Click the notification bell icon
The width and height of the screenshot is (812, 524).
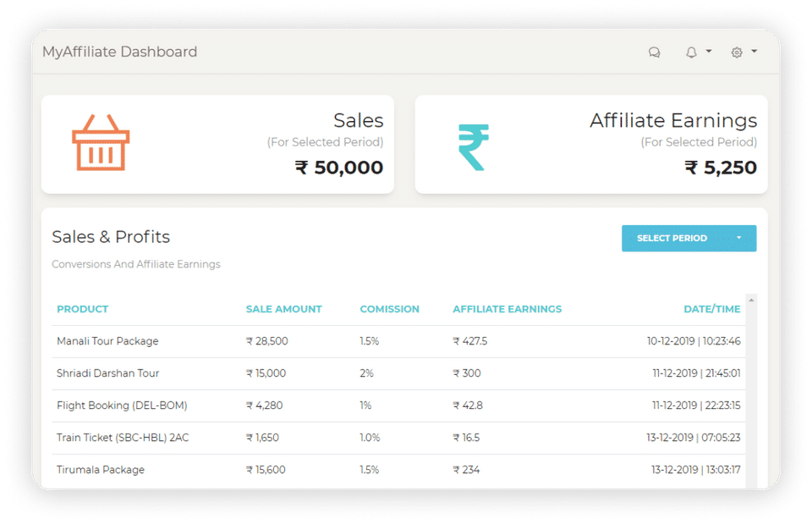point(691,52)
